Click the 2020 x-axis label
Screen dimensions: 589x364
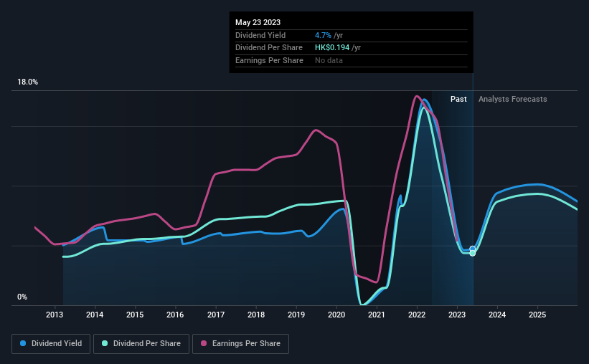click(x=336, y=315)
